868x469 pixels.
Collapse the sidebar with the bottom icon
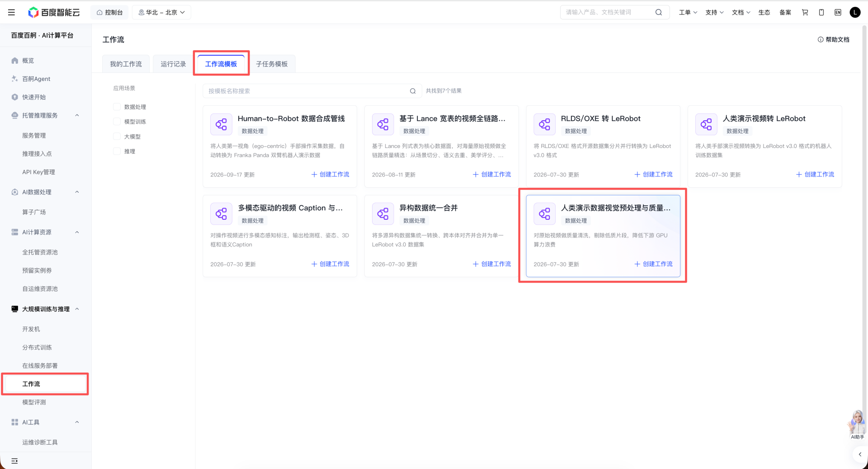tap(14, 461)
